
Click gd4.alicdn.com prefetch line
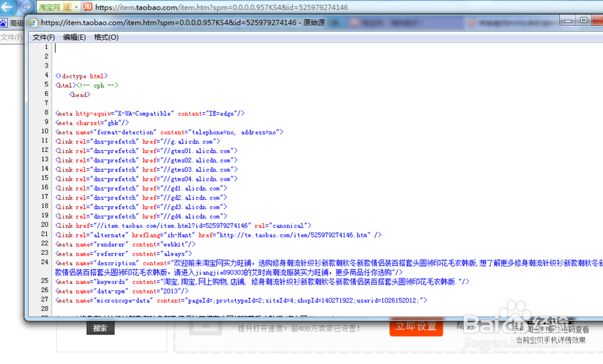pyautogui.click(x=141, y=216)
